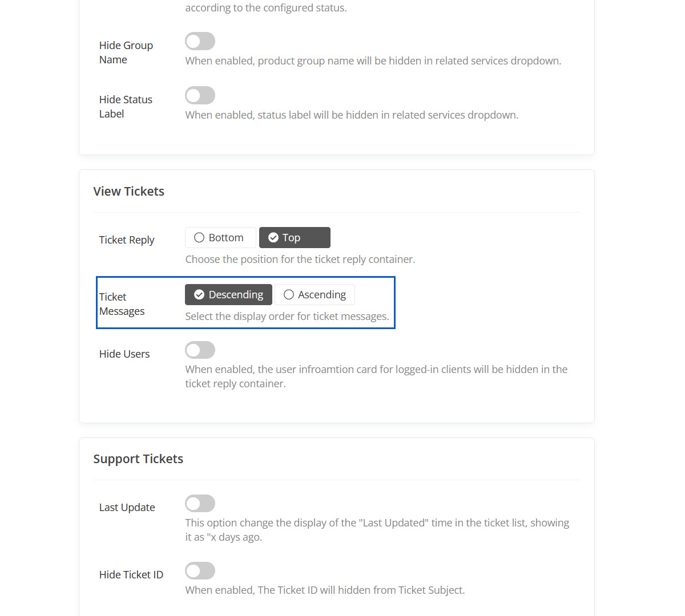
Task: Enable the Hide Group Name switch
Action: click(x=200, y=42)
